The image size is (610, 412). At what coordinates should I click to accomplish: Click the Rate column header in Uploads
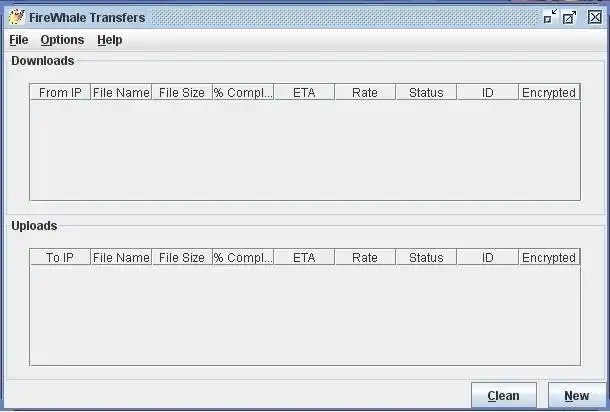(x=365, y=258)
